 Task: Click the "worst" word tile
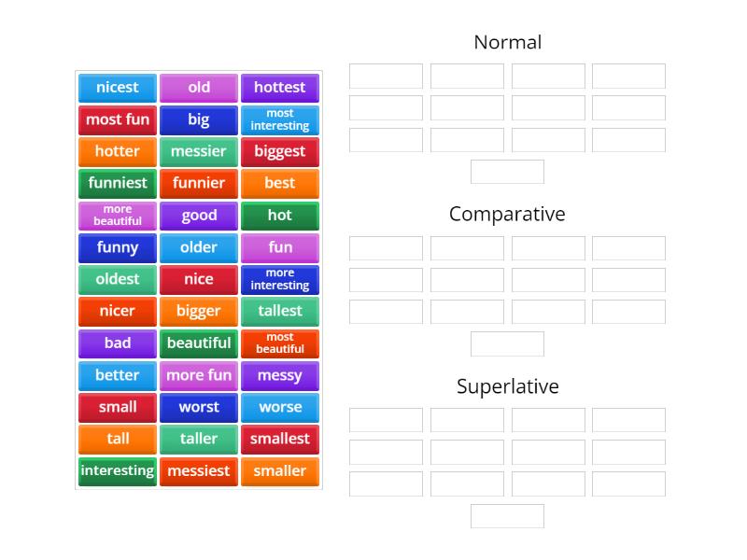pos(198,407)
